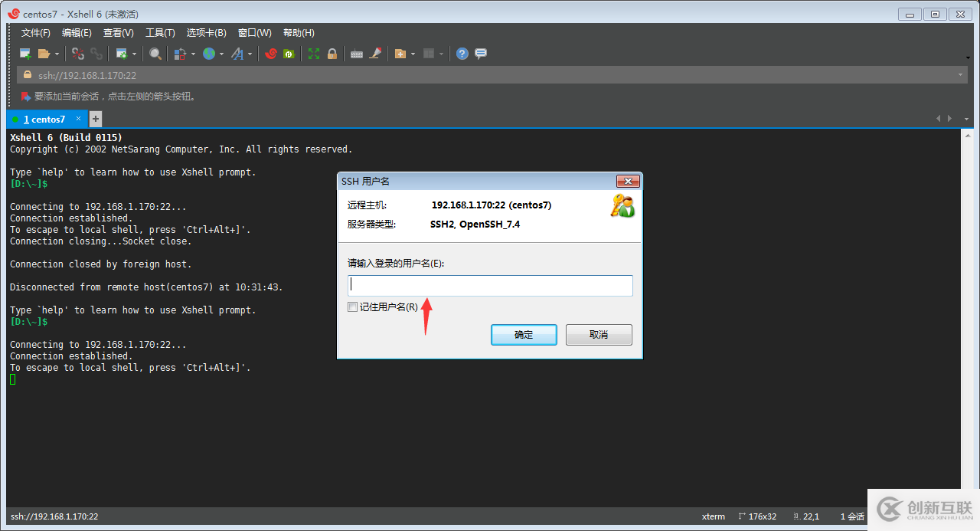Expand the color scheme dropdown arrow
Screen dimensions: 980x531
point(193,54)
